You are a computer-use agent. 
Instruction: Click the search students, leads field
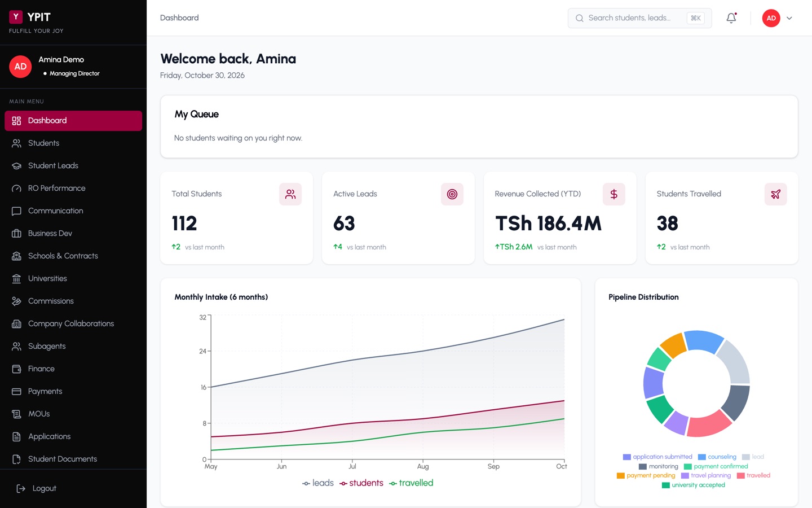coord(639,18)
